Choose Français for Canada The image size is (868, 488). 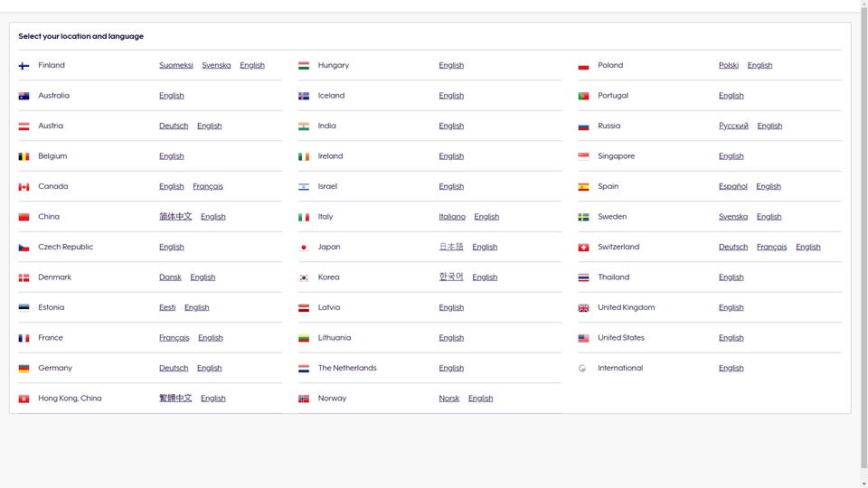point(207,186)
